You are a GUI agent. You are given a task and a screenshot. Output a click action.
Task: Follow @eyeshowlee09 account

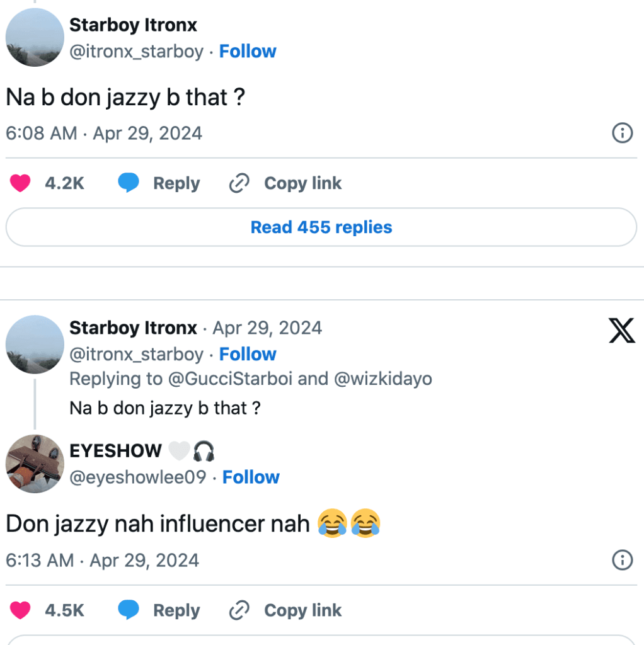pos(251,477)
